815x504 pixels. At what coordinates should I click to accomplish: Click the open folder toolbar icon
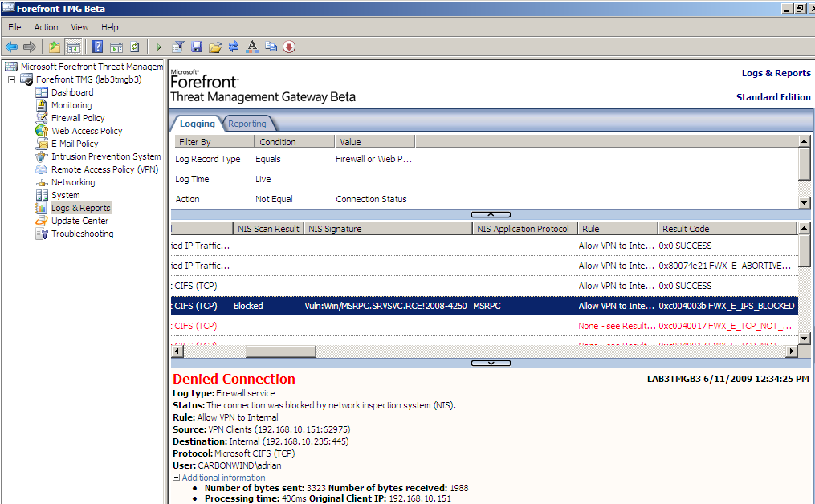click(x=214, y=47)
